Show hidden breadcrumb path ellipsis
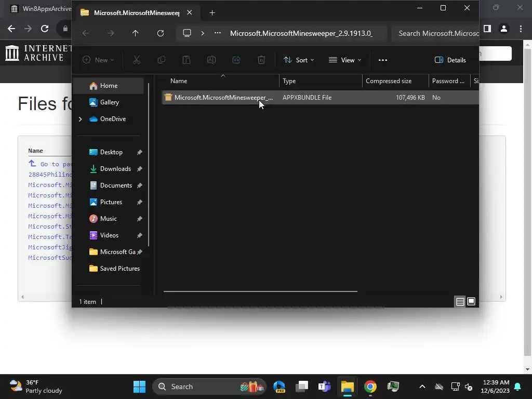 coord(218,33)
